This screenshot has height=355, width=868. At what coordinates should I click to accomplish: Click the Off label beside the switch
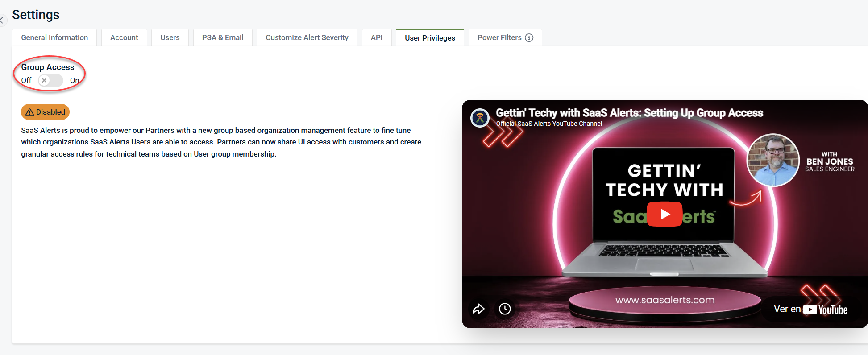pos(26,81)
